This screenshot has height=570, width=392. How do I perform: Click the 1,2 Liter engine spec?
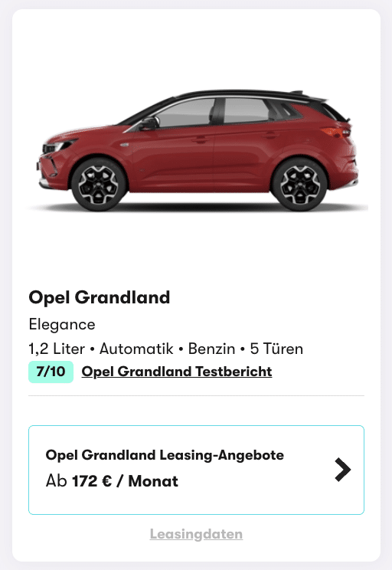tap(57, 349)
